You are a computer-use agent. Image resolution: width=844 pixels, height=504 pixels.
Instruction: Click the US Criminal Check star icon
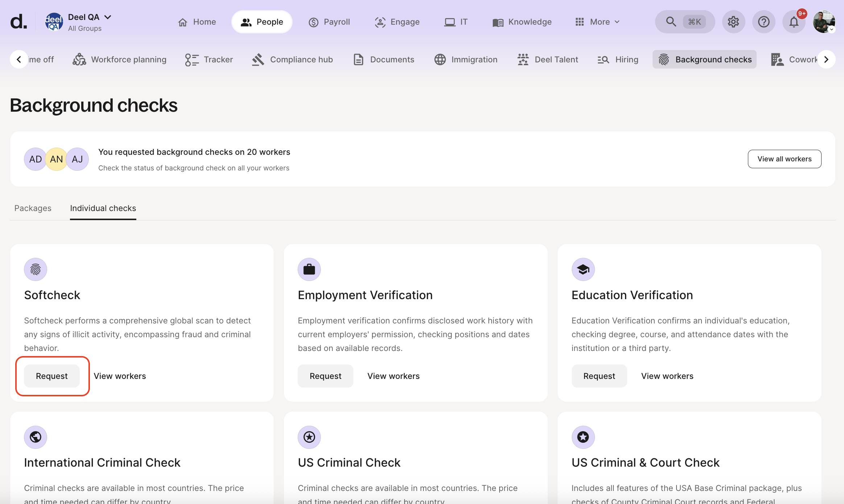(x=309, y=437)
